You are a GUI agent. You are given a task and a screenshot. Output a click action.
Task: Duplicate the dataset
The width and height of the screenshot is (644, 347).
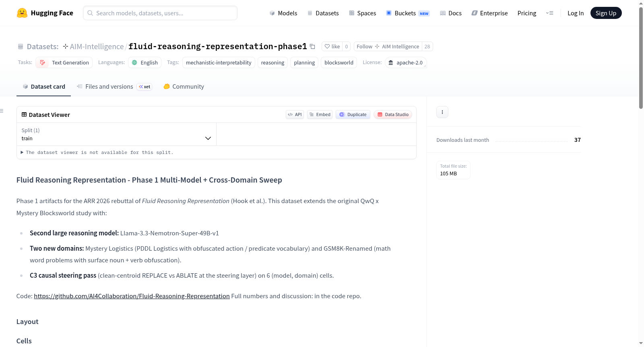click(x=353, y=114)
